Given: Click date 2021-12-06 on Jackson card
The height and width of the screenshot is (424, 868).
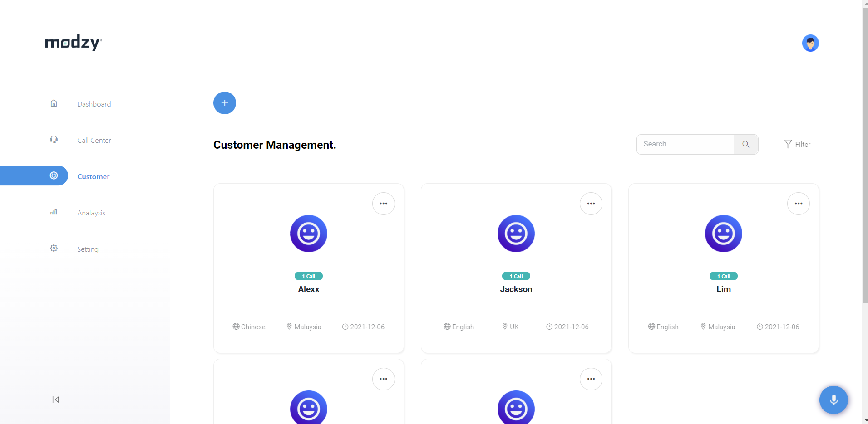Looking at the screenshot, I should (x=567, y=327).
